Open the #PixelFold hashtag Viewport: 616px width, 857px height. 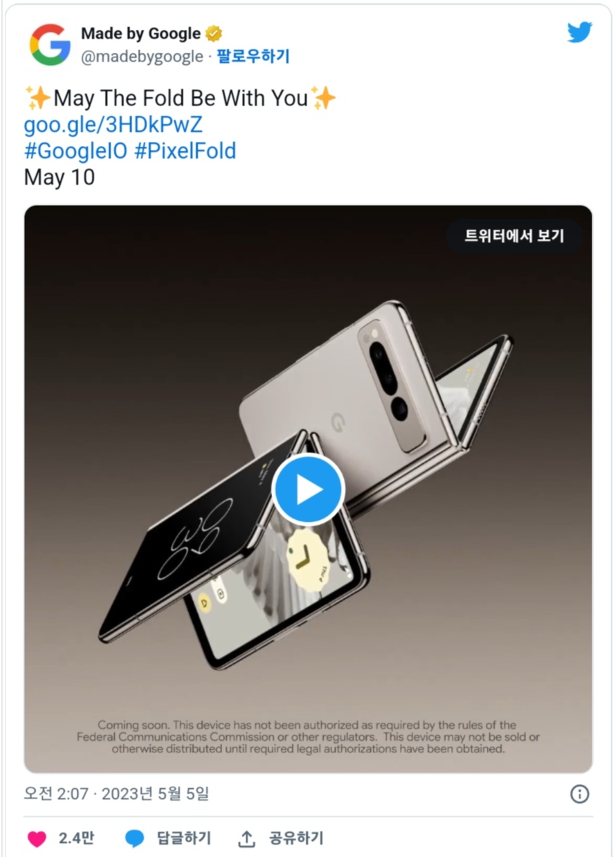(x=185, y=151)
